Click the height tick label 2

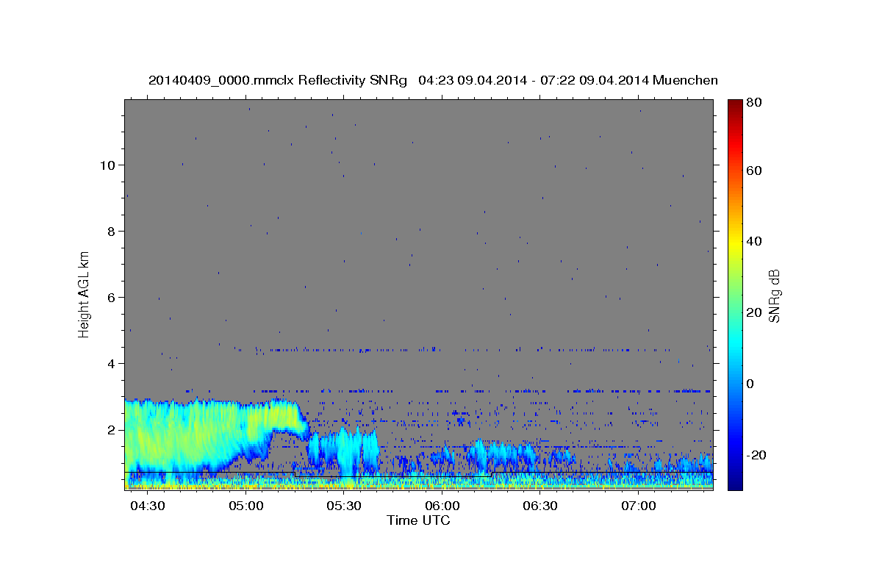110,430
